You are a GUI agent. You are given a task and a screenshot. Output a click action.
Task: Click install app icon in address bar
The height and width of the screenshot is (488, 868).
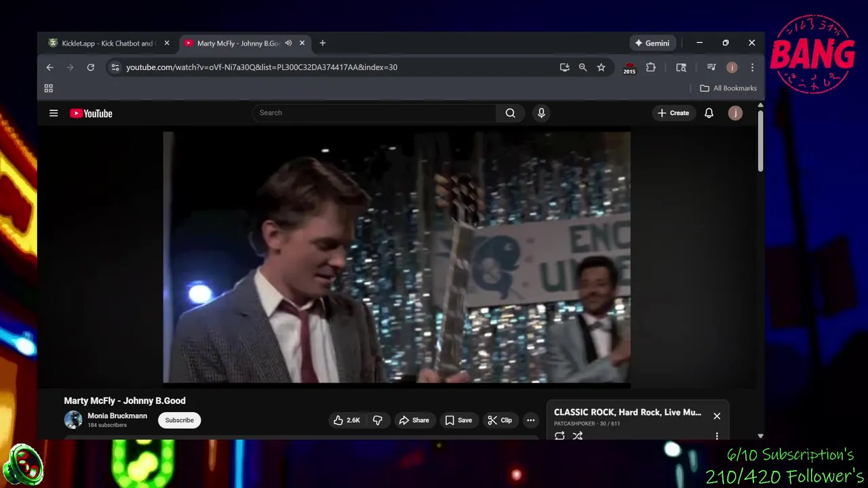564,67
